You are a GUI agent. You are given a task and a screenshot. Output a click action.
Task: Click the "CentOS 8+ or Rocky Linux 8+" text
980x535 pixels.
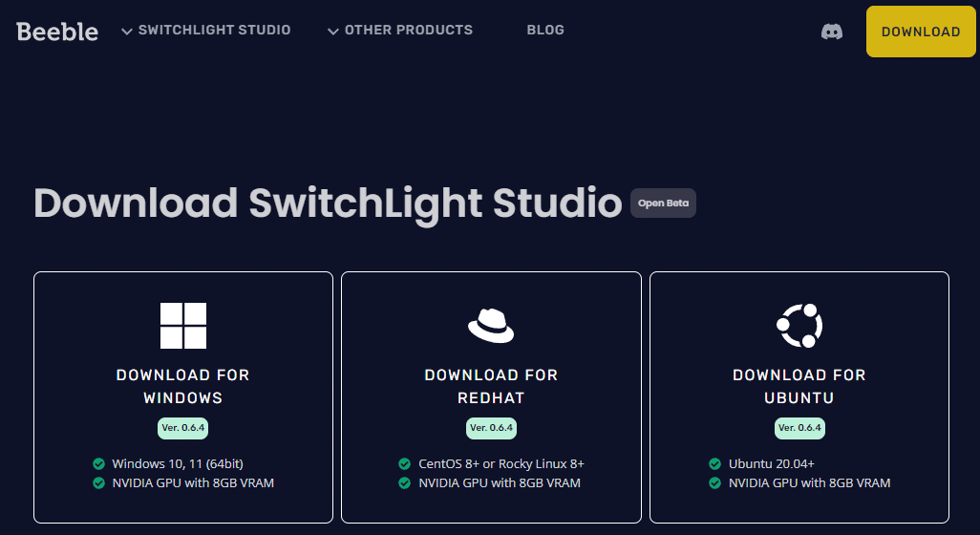coord(501,463)
